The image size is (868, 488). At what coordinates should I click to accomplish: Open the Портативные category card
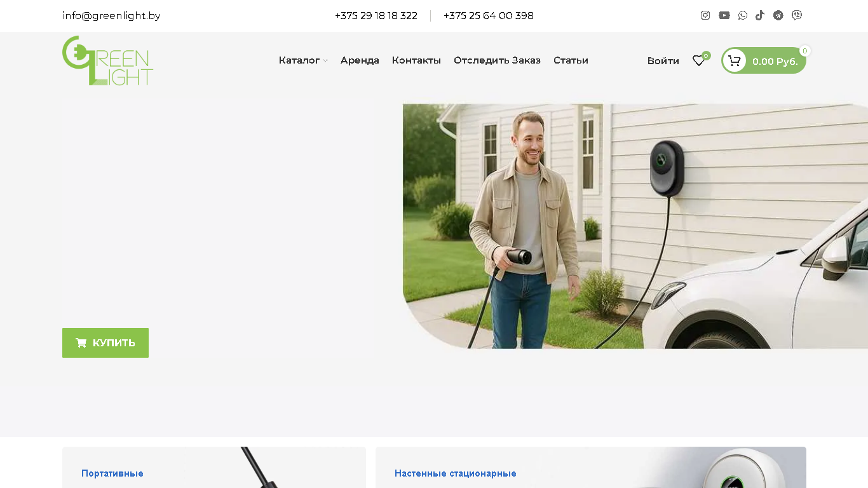click(x=214, y=467)
